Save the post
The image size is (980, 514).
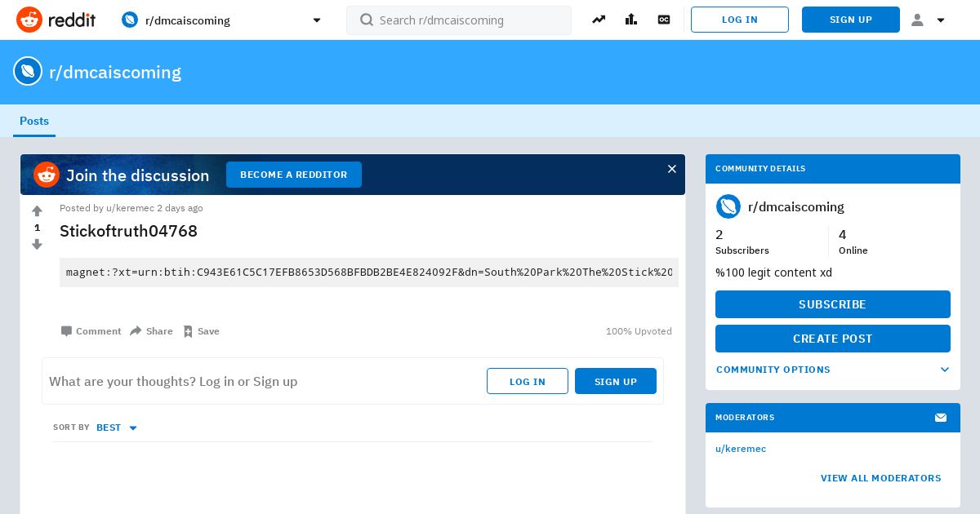pyautogui.click(x=202, y=331)
